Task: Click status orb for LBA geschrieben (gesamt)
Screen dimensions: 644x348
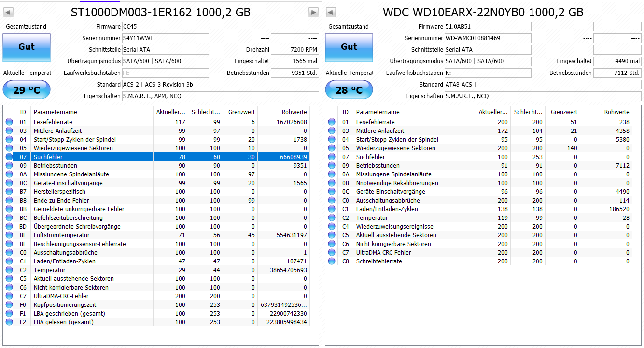Action: [9, 314]
